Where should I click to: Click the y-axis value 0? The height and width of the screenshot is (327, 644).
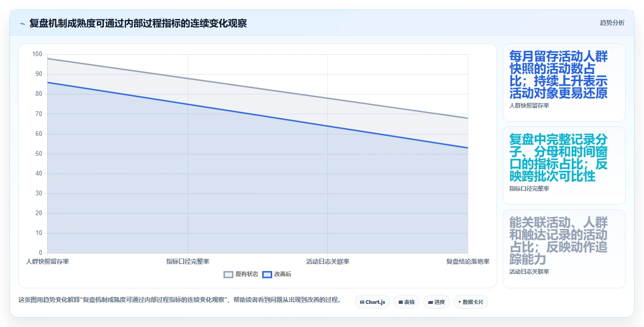point(40,253)
